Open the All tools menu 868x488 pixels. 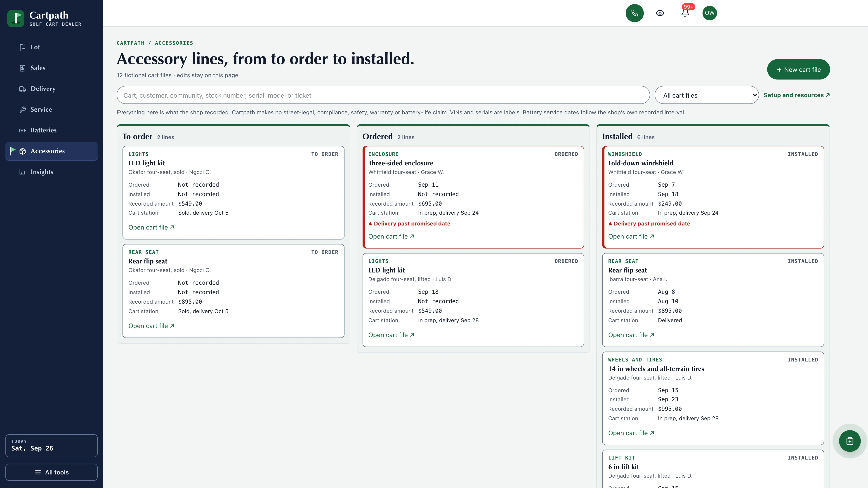[51, 472]
